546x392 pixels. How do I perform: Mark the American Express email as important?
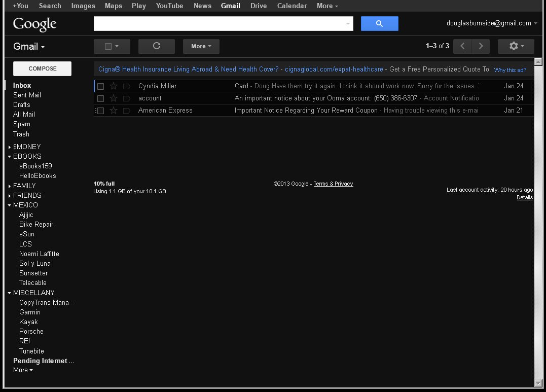click(x=127, y=111)
